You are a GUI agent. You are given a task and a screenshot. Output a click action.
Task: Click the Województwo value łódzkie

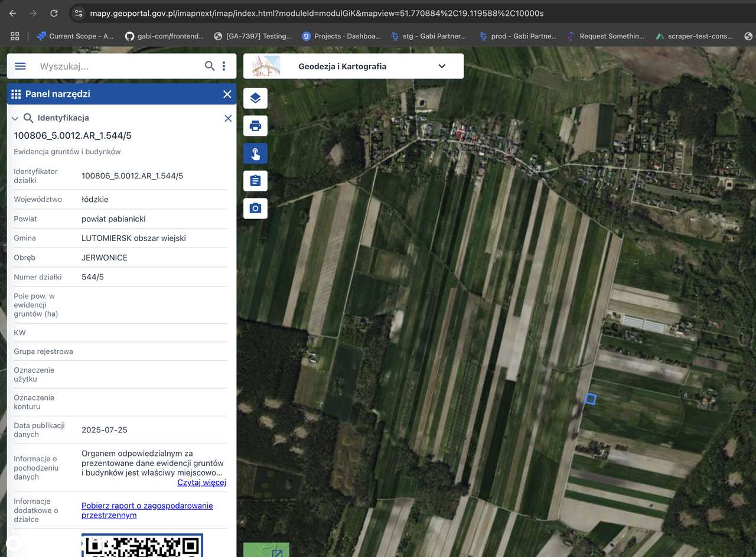(95, 200)
